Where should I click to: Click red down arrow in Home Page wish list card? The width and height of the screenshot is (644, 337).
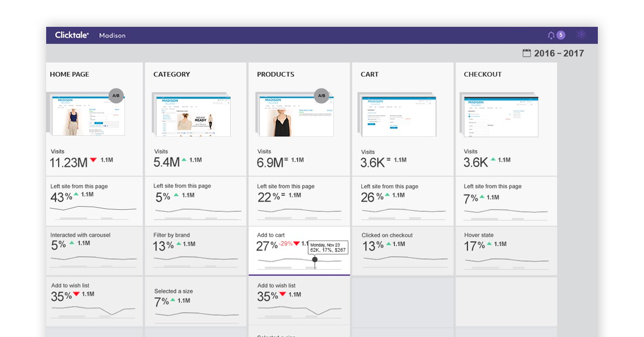pyautogui.click(x=76, y=294)
